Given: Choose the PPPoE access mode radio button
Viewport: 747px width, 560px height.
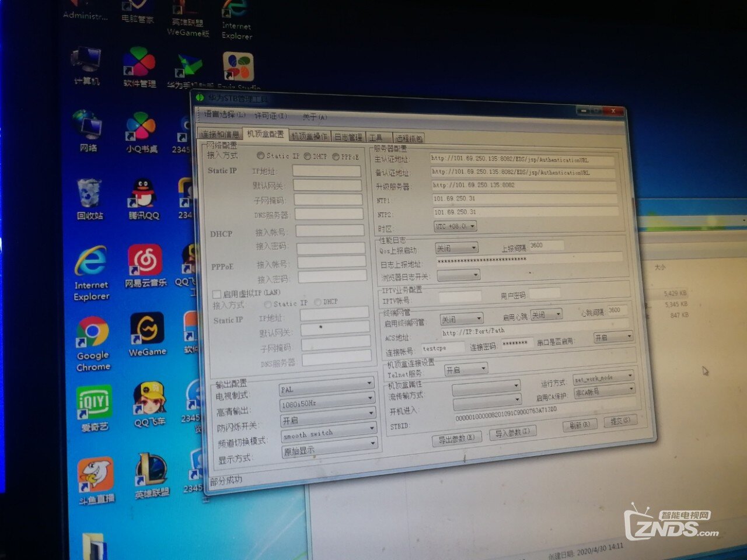Looking at the screenshot, I should point(336,157).
